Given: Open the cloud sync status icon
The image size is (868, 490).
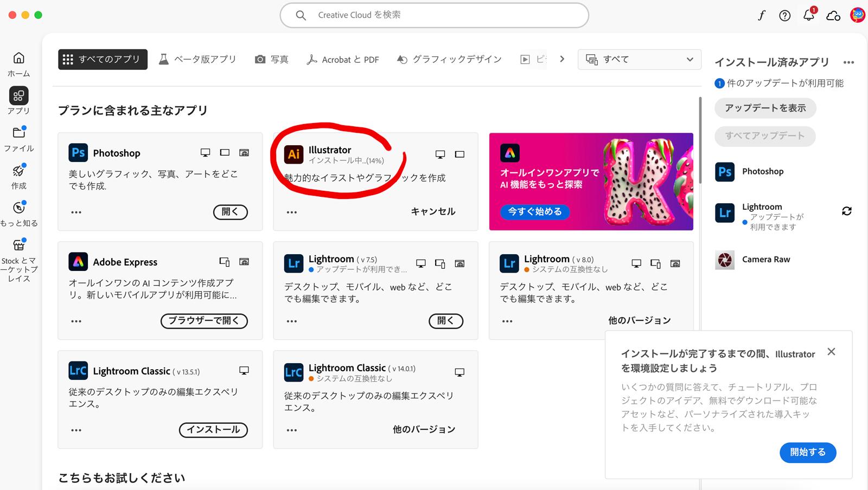Looking at the screenshot, I should [833, 16].
